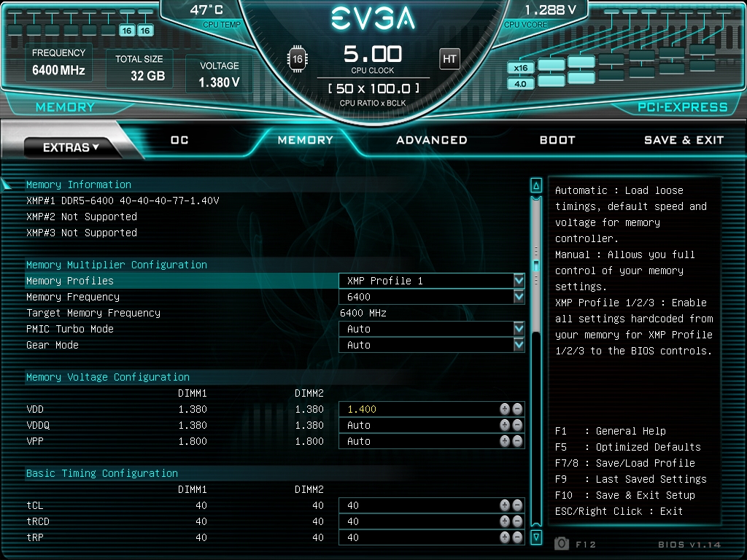Click the second 16 GB DIMM slot indicator
747x560 pixels.
click(145, 31)
